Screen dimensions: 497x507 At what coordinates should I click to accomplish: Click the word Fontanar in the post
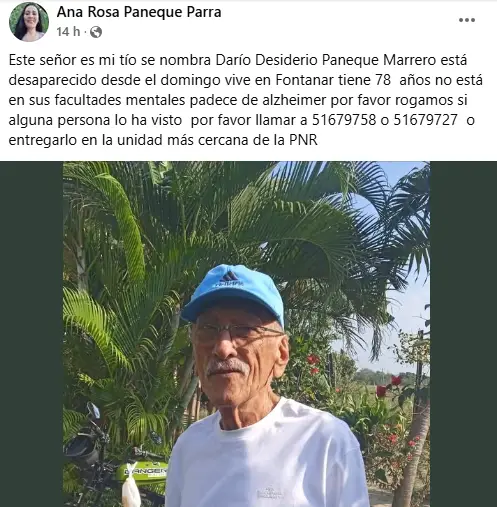point(305,80)
